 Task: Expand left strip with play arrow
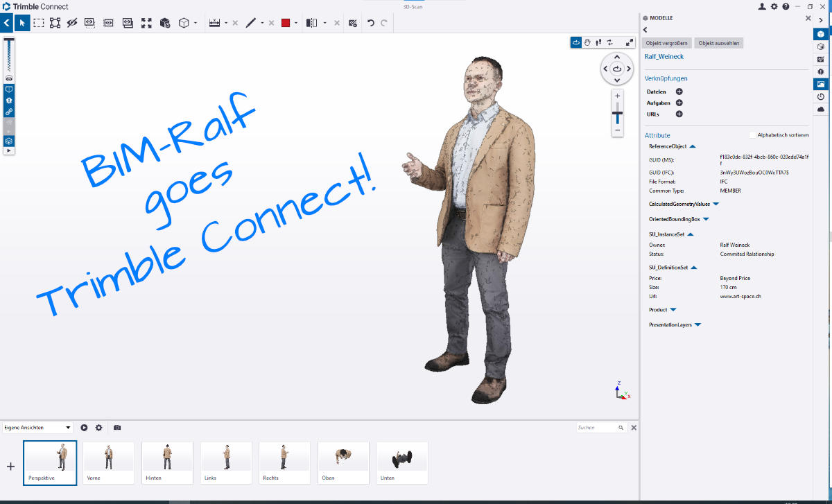tap(9, 150)
